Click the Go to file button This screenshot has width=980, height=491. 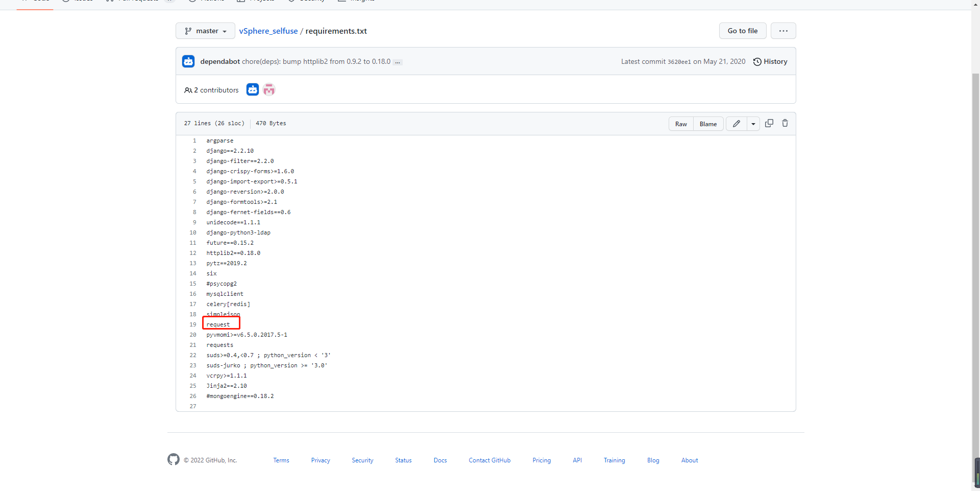click(743, 31)
